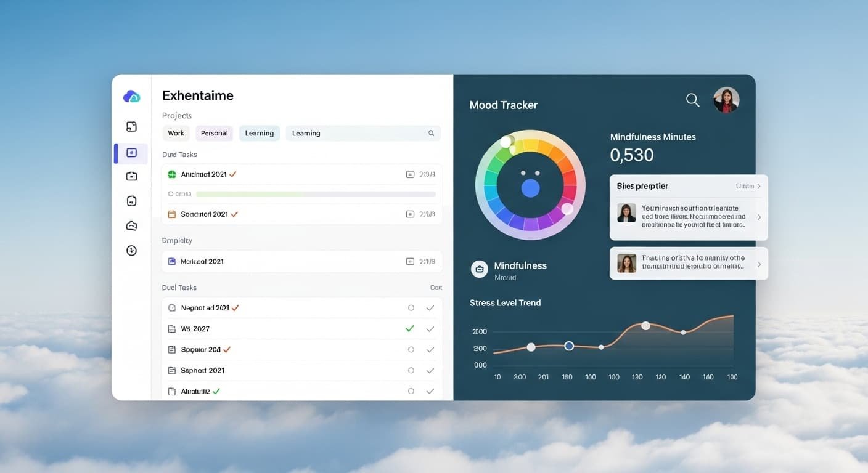Toggle the green check on Wa 2027
The width and height of the screenshot is (868, 473).
[x=409, y=328]
